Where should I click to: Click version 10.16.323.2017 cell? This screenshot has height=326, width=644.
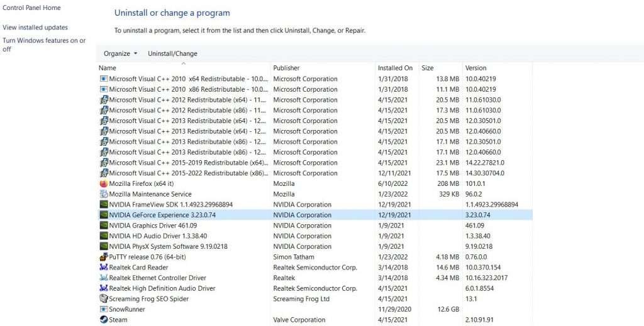(486, 278)
